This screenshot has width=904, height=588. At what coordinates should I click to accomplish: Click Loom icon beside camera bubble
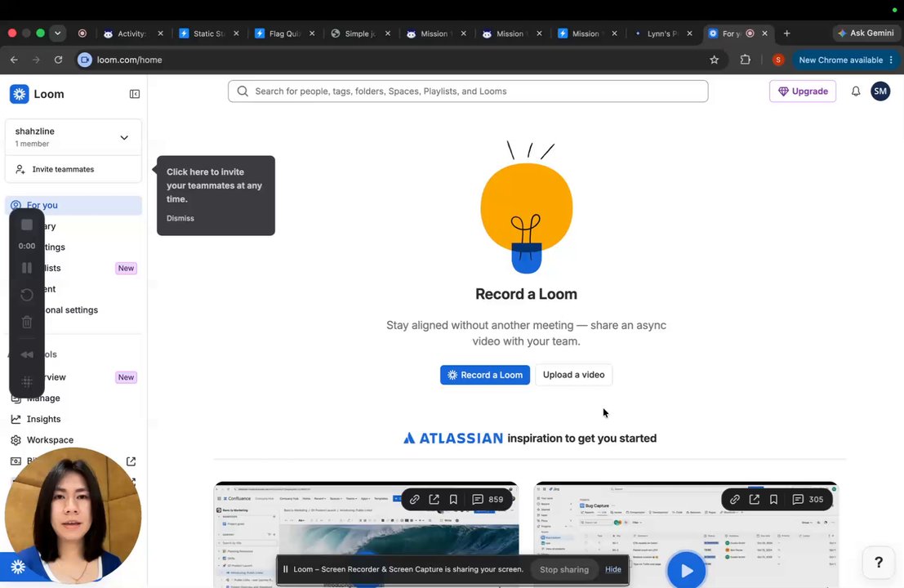pos(18,568)
